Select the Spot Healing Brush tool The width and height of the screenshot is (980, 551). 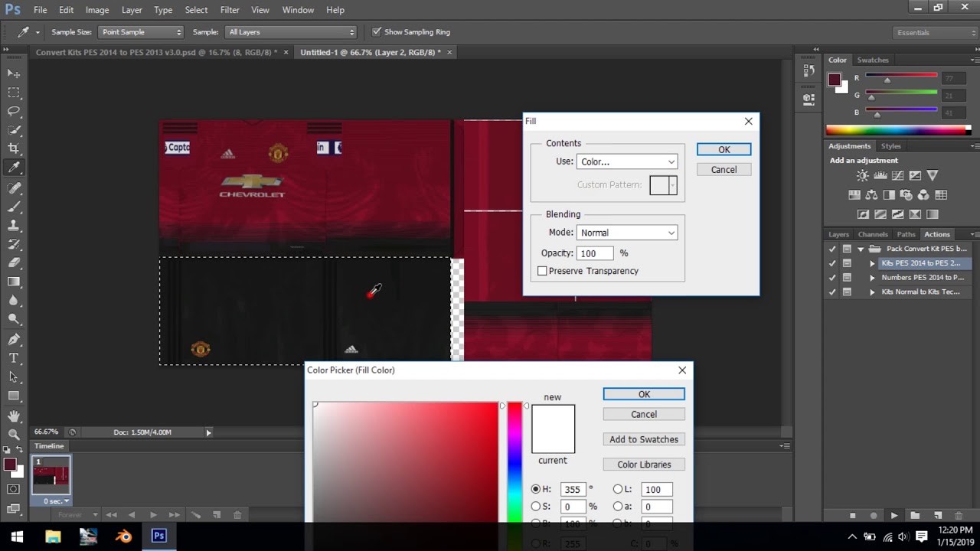point(14,187)
